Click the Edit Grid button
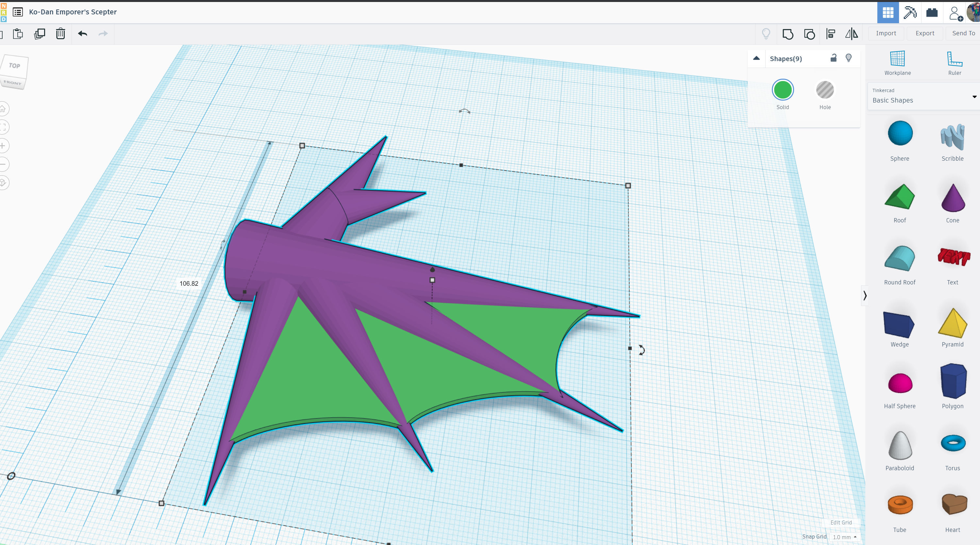The height and width of the screenshot is (545, 980). click(841, 522)
